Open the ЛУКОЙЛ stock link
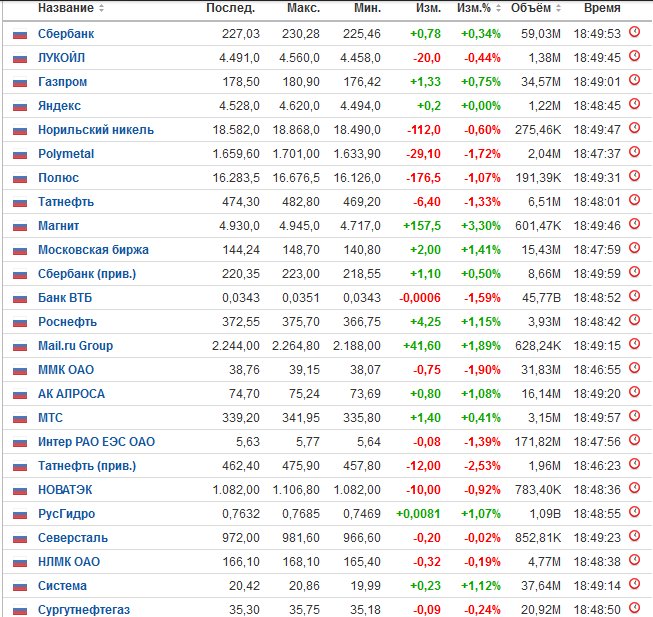 click(61, 58)
